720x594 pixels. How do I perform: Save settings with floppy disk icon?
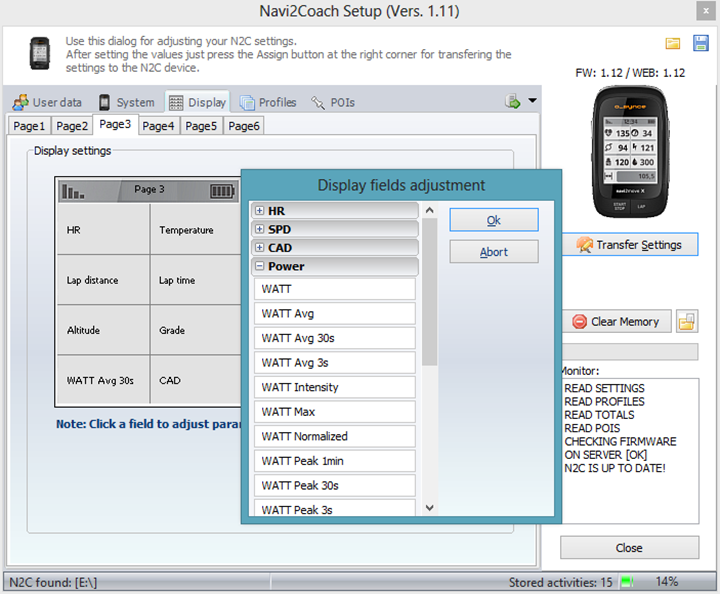pyautogui.click(x=700, y=43)
